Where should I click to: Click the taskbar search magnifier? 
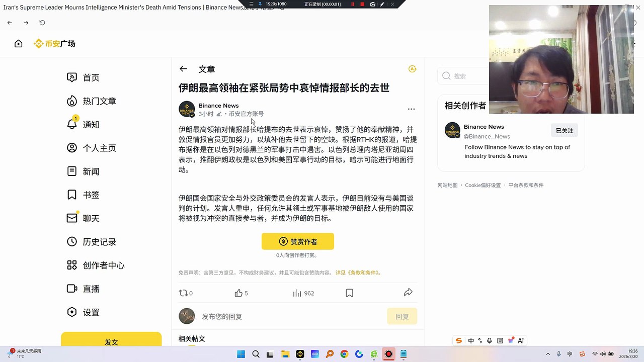tap(256, 354)
